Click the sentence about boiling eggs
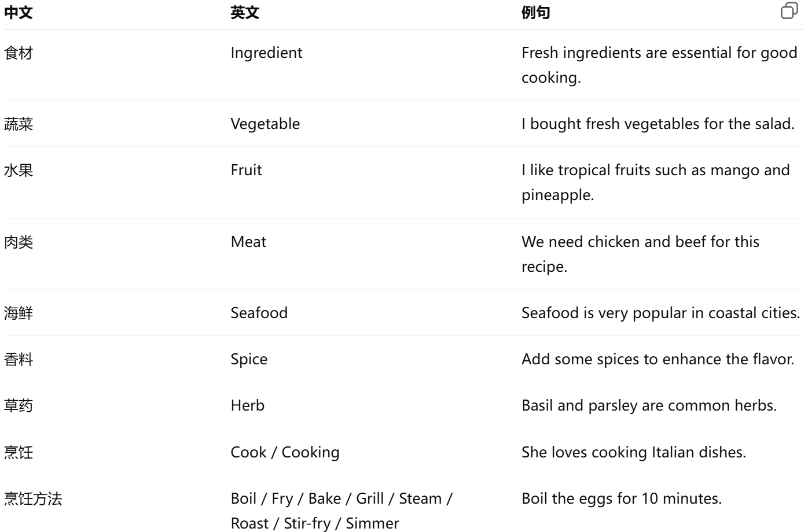Viewport: 808px width, 532px height. point(622,499)
